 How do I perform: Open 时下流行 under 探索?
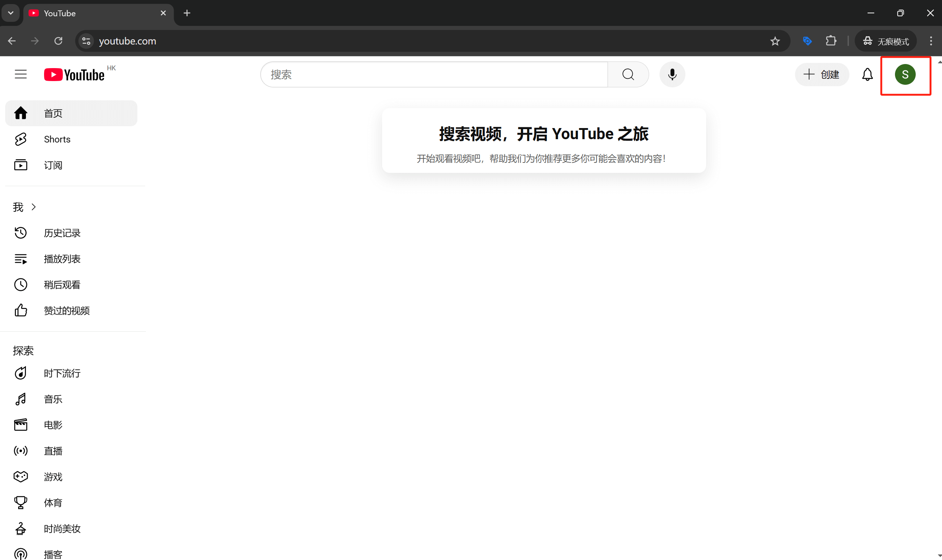[61, 373]
